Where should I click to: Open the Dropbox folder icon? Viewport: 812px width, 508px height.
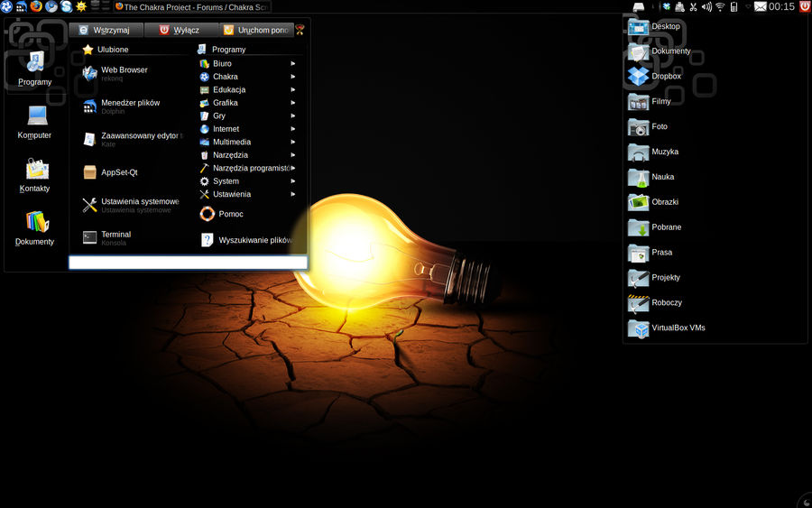(x=638, y=76)
